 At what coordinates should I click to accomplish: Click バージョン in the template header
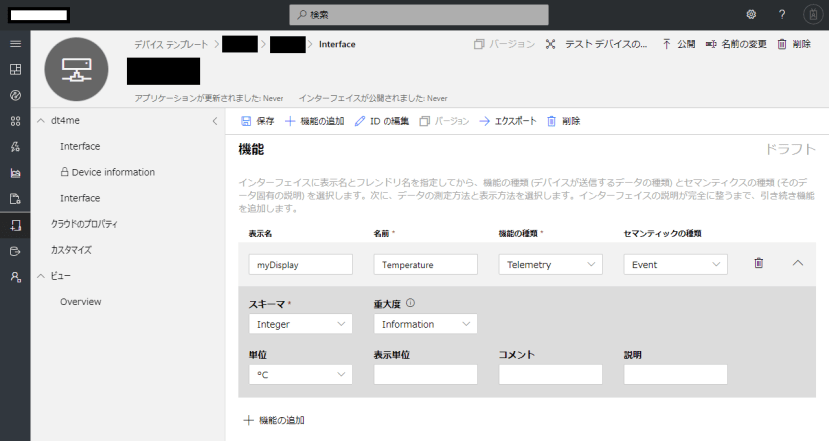click(x=504, y=44)
